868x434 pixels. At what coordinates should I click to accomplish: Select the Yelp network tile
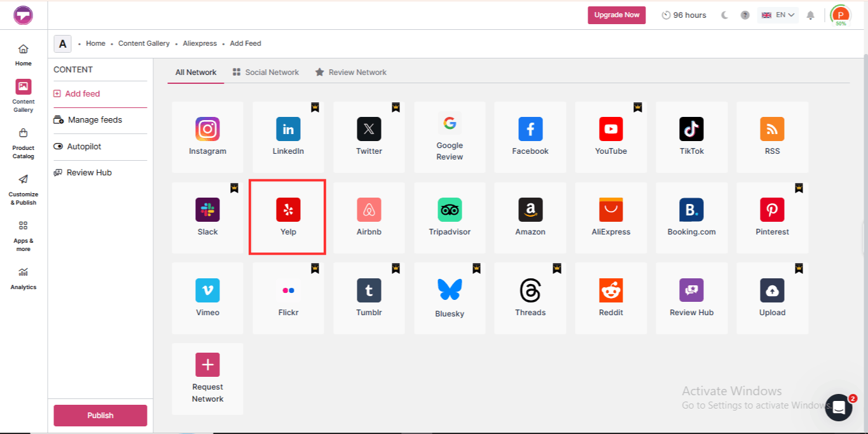[288, 217]
